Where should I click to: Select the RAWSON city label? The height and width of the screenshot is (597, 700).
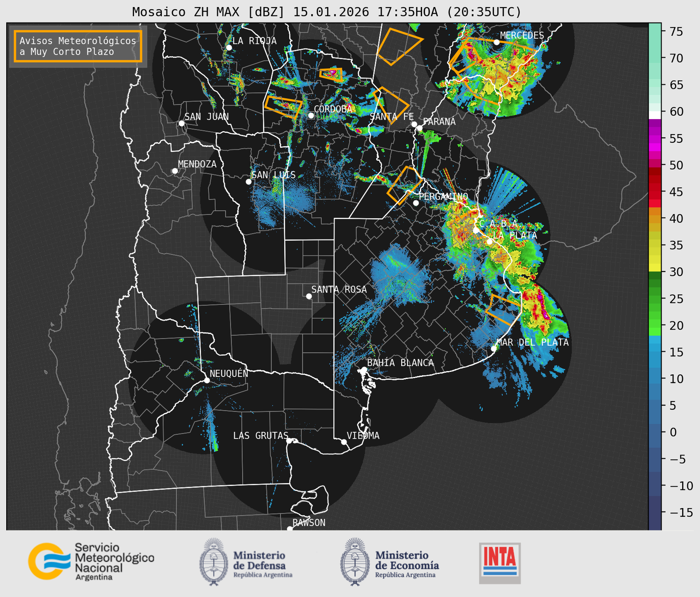click(x=309, y=523)
